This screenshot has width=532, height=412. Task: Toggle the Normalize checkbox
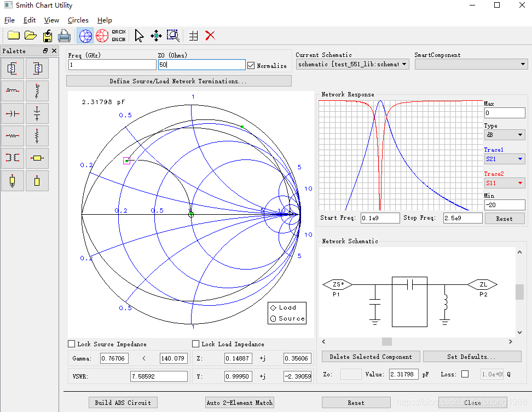(251, 66)
